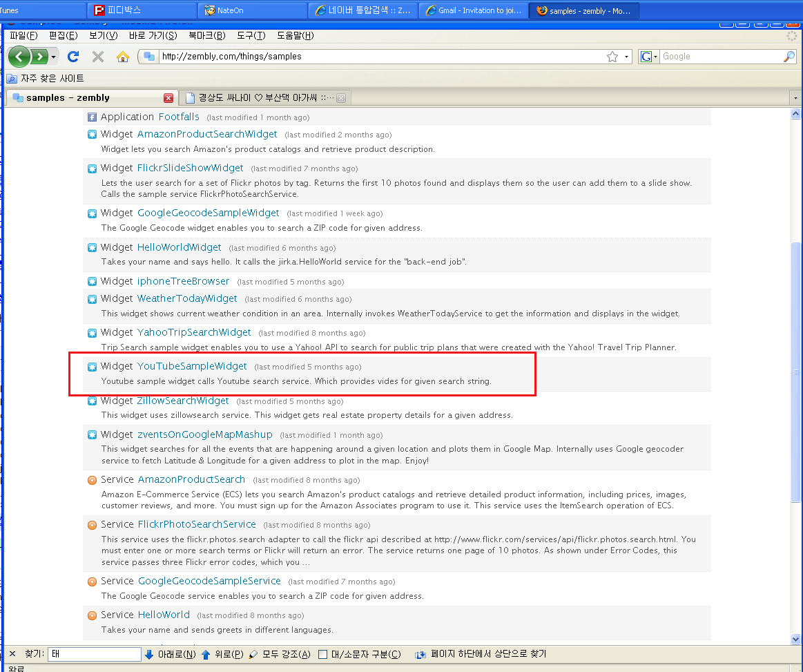
Task: Close the samples - zembly tab
Action: (168, 98)
